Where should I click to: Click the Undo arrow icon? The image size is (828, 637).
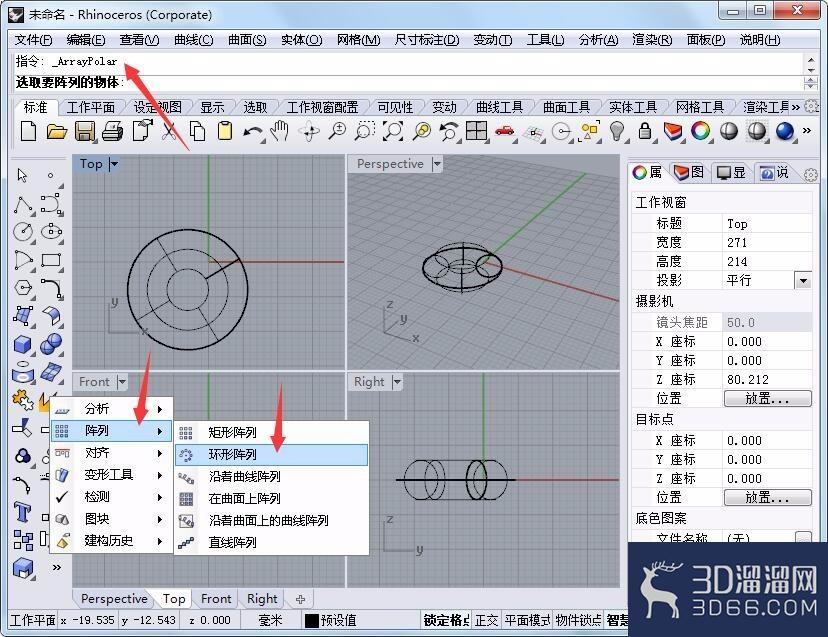pos(252,132)
